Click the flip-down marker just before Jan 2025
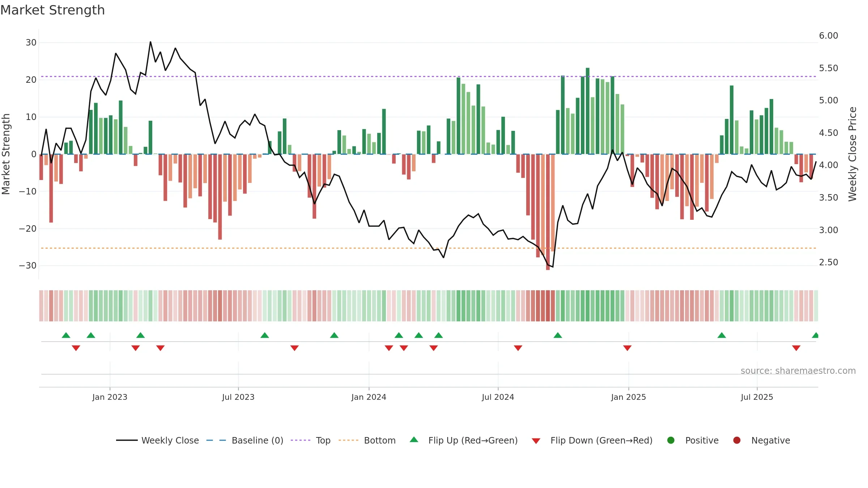This screenshot has width=868, height=488. coord(627,348)
